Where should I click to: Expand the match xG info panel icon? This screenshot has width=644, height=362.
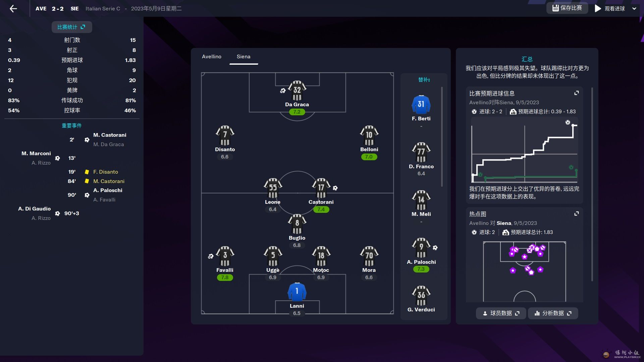(577, 93)
